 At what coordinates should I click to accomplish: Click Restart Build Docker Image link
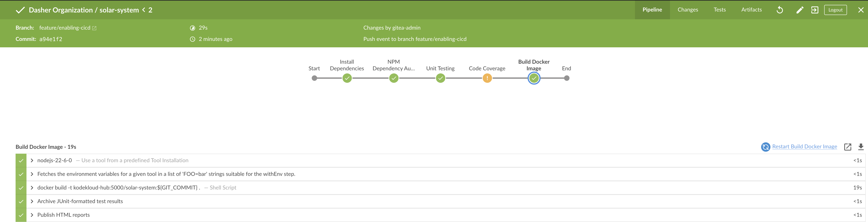(804, 147)
